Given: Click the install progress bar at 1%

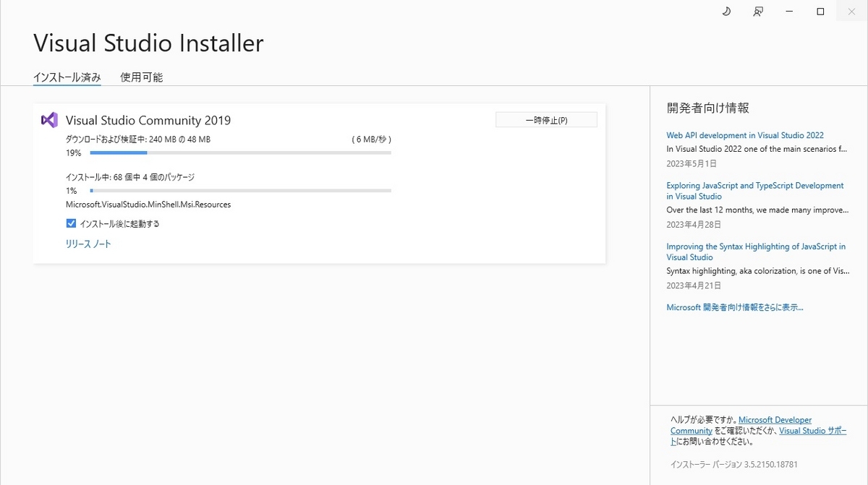Looking at the screenshot, I should tap(240, 191).
